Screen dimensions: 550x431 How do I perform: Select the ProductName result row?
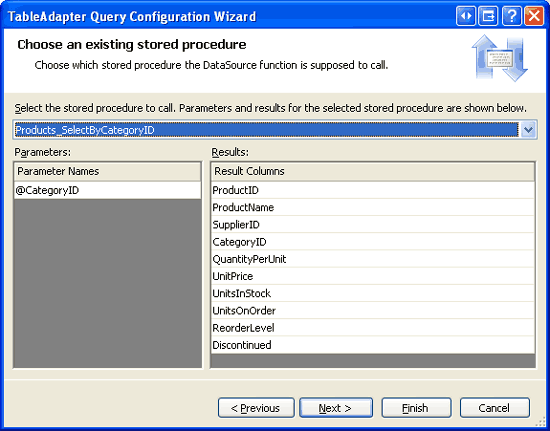373,208
